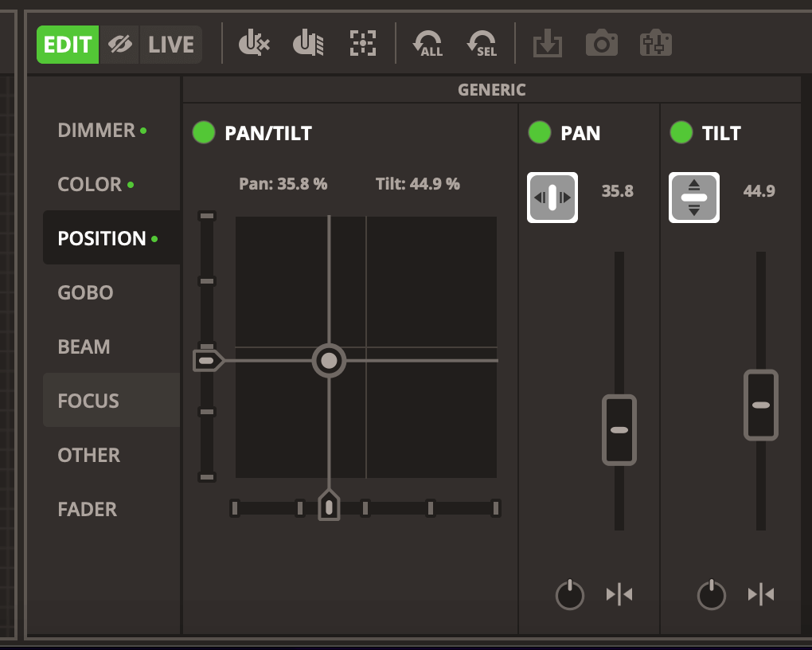Toggle the PAN channel green indicator

click(540, 133)
